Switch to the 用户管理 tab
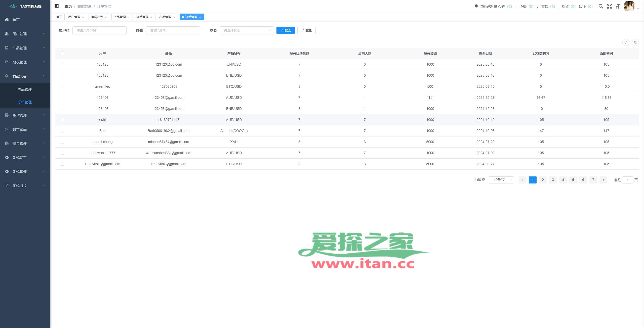The width and height of the screenshot is (644, 328). point(74,17)
